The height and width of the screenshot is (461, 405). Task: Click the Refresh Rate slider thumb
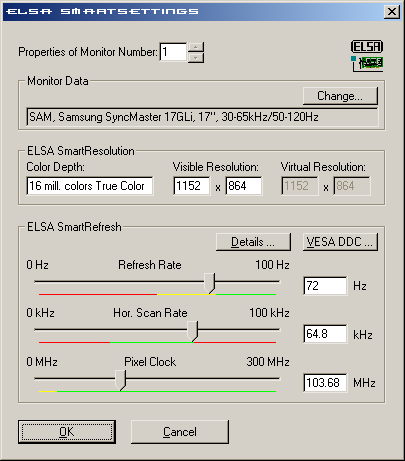click(x=210, y=283)
